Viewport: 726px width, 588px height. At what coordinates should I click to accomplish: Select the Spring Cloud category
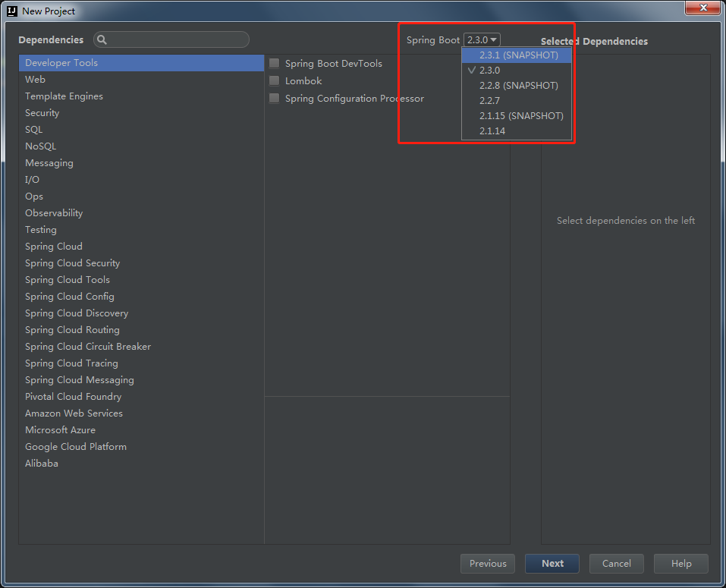53,246
